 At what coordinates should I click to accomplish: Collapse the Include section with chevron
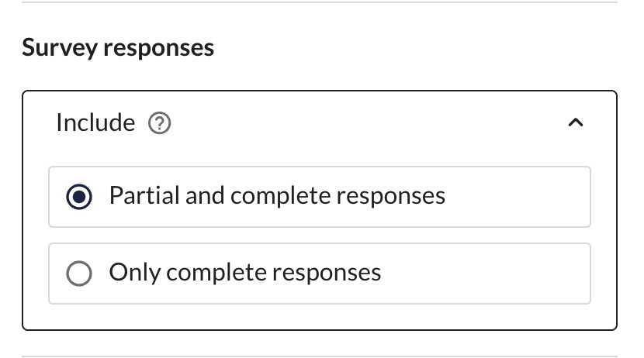(576, 122)
